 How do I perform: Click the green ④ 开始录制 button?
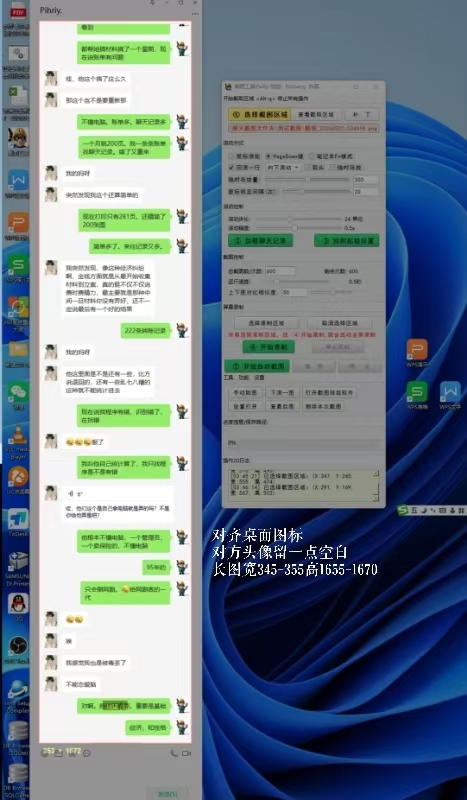[268, 347]
